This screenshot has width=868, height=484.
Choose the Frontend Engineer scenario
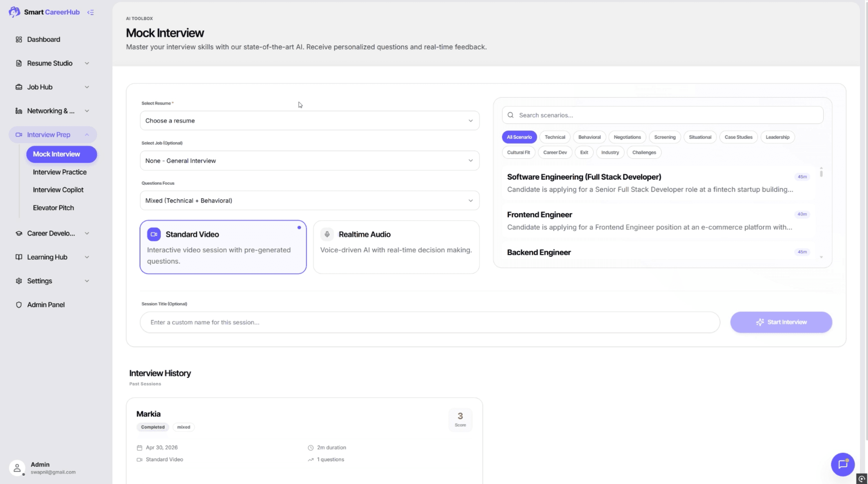pyautogui.click(x=658, y=221)
